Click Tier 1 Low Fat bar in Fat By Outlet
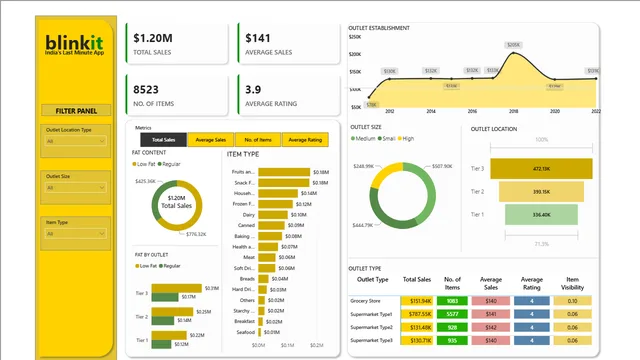This screenshot has width=640, height=360. pyautogui.click(x=169, y=336)
